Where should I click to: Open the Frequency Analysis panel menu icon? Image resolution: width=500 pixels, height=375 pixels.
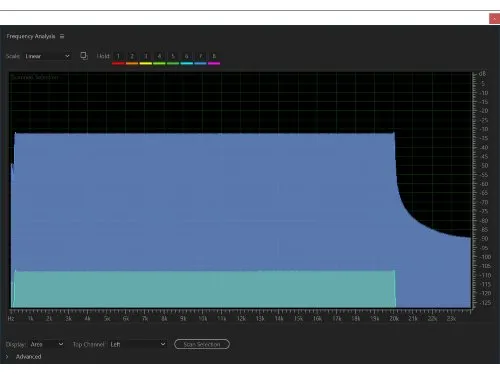[62, 36]
